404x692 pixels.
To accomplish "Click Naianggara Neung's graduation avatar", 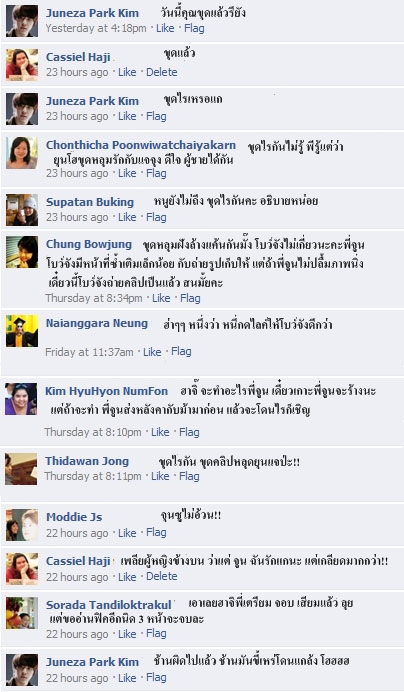I will (22, 331).
